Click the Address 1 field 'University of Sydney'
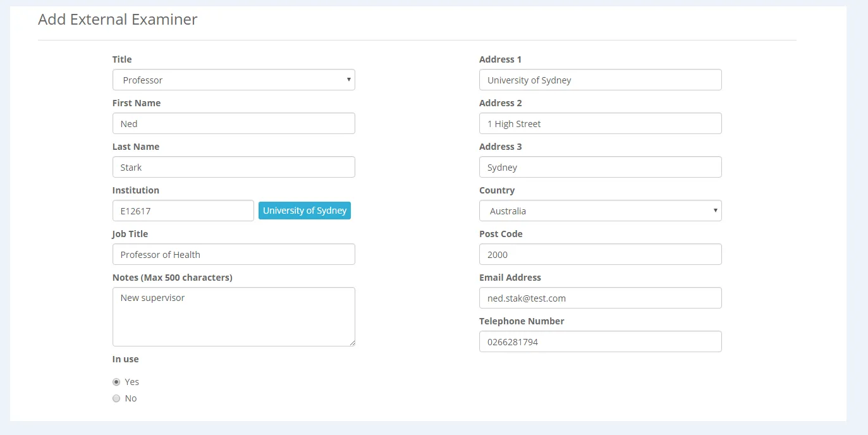The height and width of the screenshot is (435, 868). 600,79
